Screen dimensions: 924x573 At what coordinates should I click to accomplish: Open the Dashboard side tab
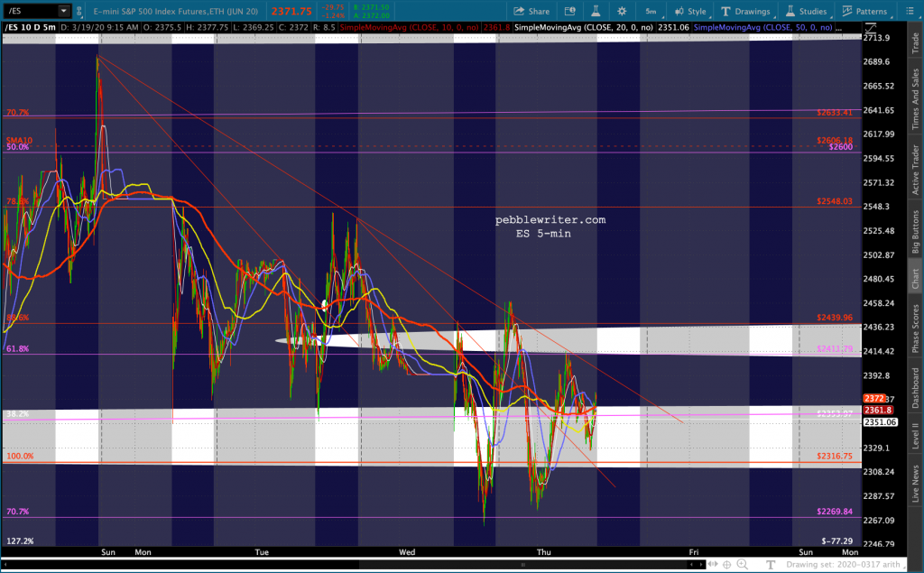pyautogui.click(x=915, y=388)
